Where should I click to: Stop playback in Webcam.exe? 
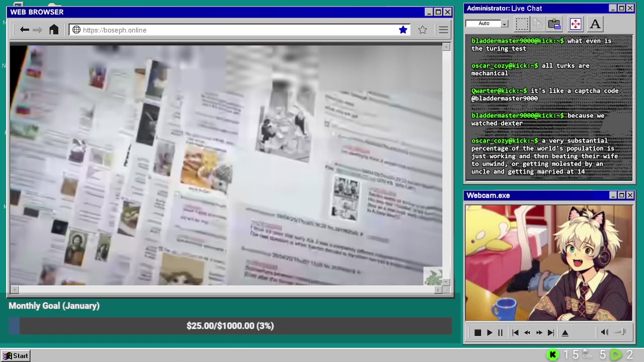coord(477,332)
